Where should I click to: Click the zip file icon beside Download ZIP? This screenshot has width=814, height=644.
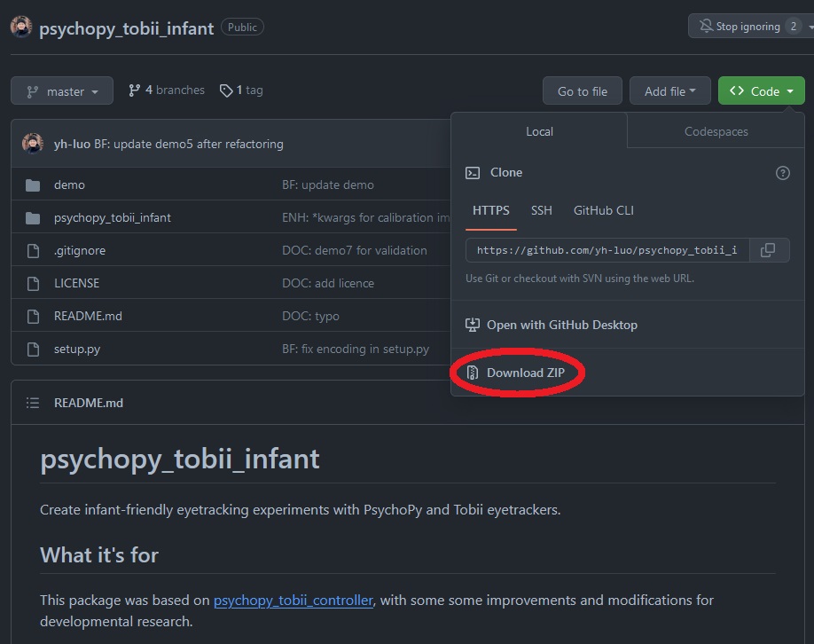click(473, 373)
